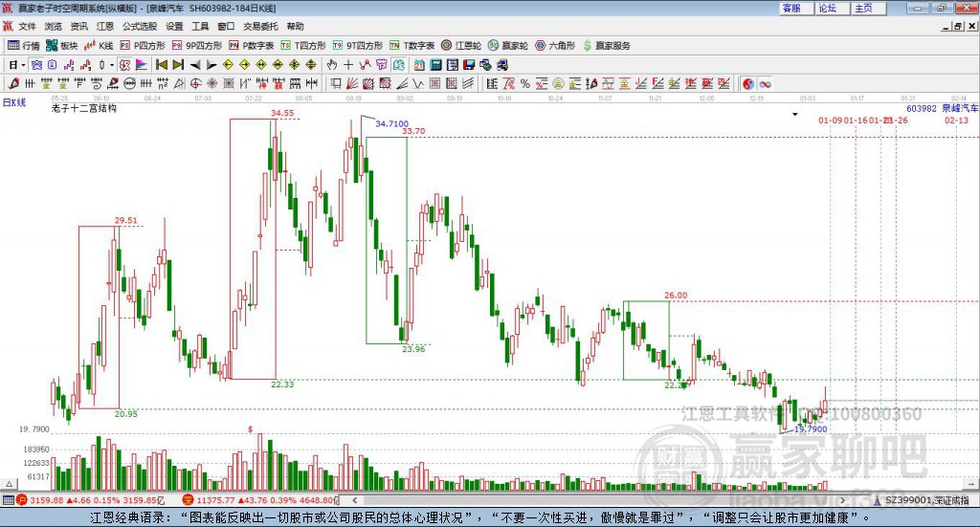This screenshot has height=527, width=980.
Task: Open the 行情 market quotes view
Action: pyautogui.click(x=24, y=46)
